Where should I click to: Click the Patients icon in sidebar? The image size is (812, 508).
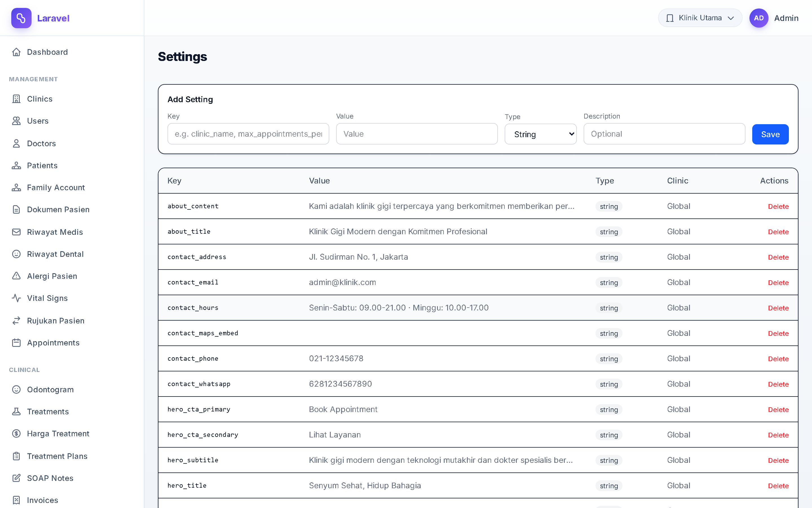(16, 166)
